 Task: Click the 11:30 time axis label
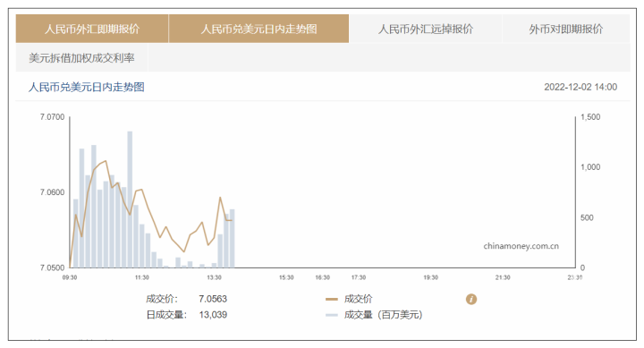point(141,277)
